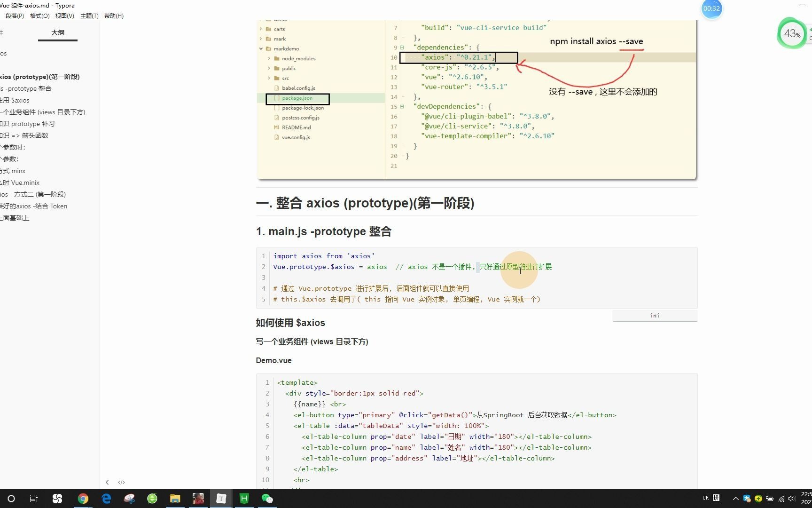Jump to outline item '业务组件 (views 目录下方)'
Viewport: 812px width, 508px height.
tap(43, 112)
